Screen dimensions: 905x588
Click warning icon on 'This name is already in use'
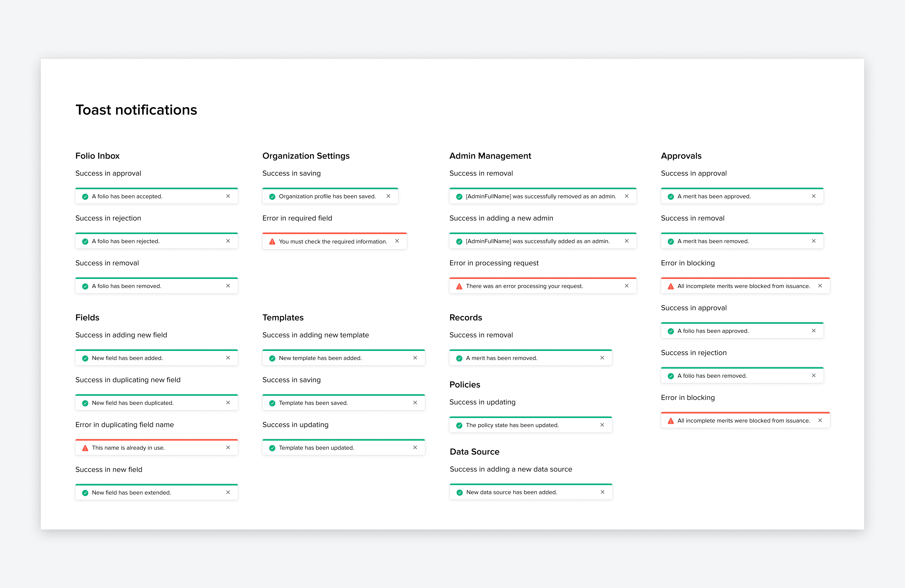[85, 448]
